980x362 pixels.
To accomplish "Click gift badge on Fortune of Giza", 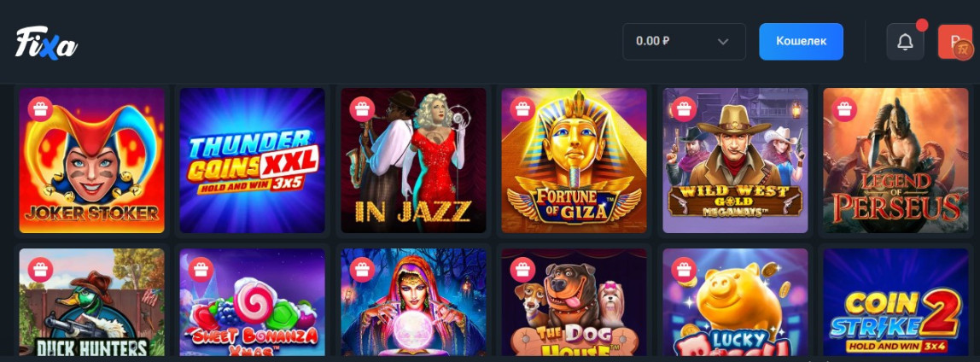I will point(522,109).
